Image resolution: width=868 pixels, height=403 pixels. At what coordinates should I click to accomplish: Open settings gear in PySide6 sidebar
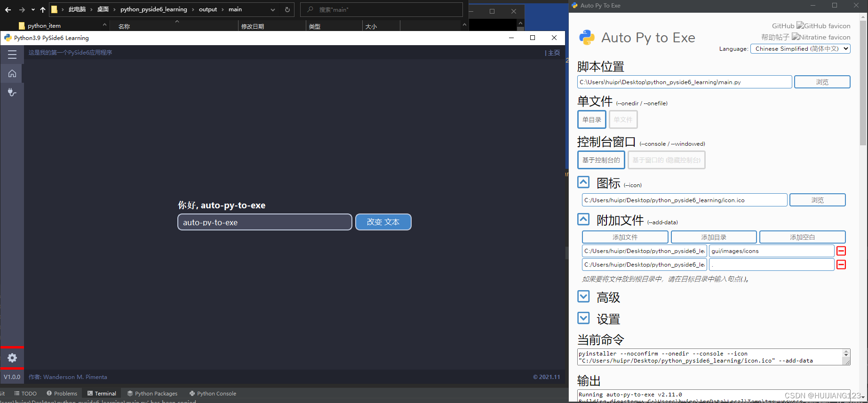point(12,358)
